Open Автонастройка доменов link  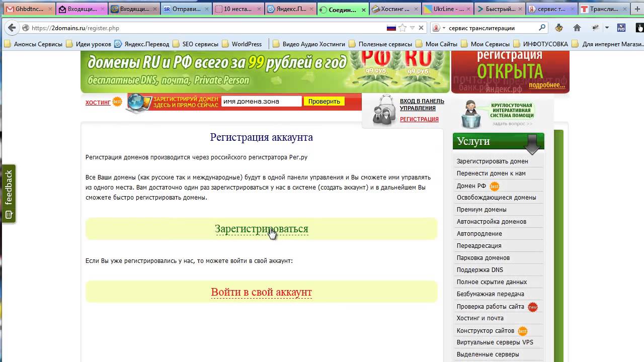click(492, 222)
